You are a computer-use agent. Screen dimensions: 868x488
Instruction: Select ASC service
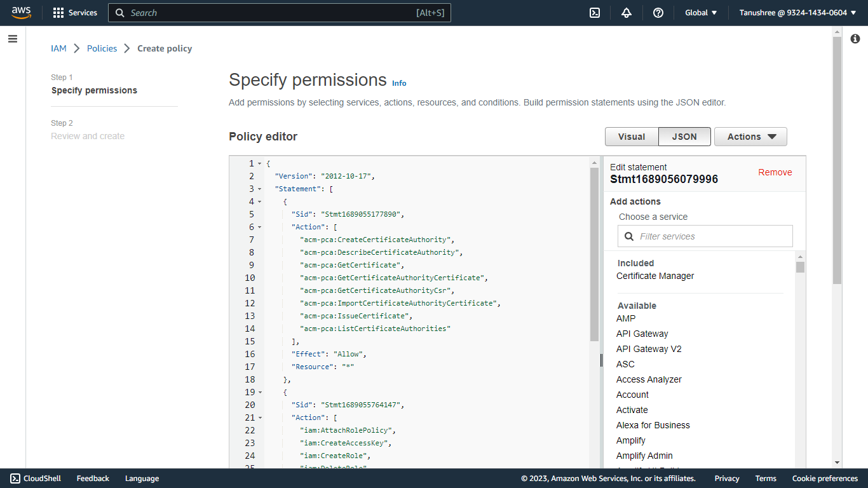(x=625, y=364)
